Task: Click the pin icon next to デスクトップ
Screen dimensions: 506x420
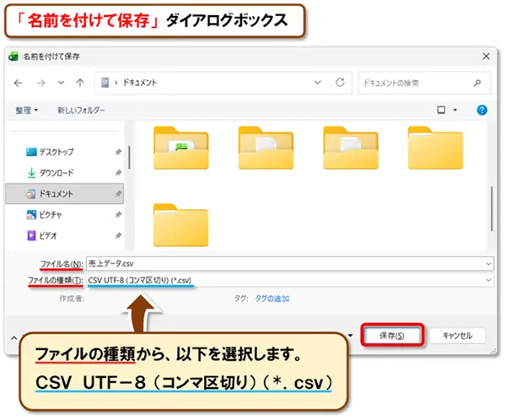Action: (118, 152)
